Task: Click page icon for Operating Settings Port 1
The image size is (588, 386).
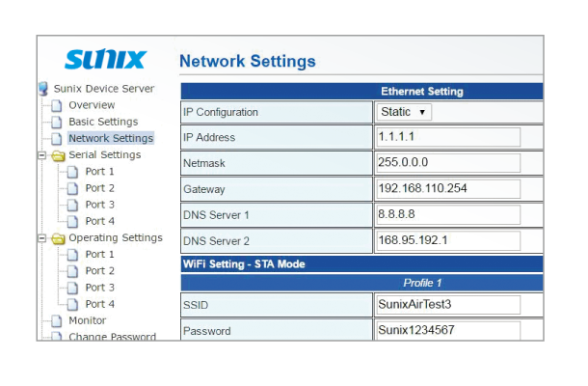Action: pyautogui.click(x=72, y=255)
